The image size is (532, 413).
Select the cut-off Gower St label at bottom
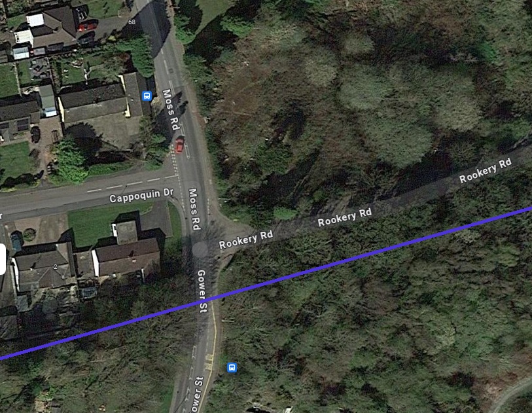click(197, 395)
